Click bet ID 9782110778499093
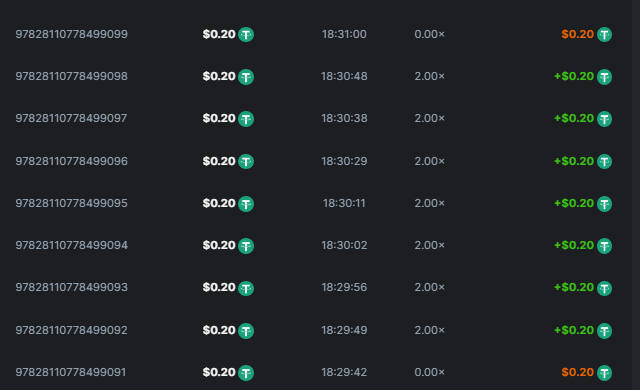 71,287
